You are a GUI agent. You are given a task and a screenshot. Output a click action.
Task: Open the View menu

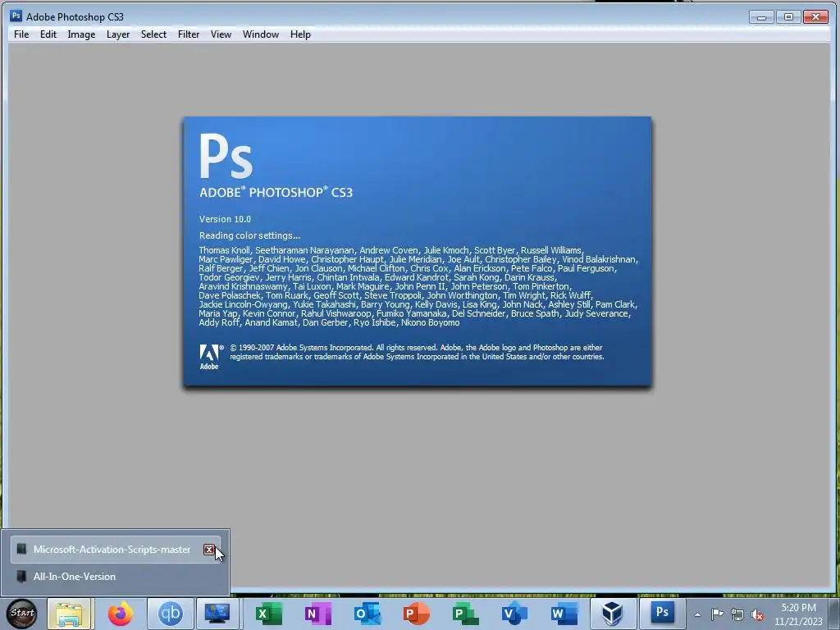221,34
